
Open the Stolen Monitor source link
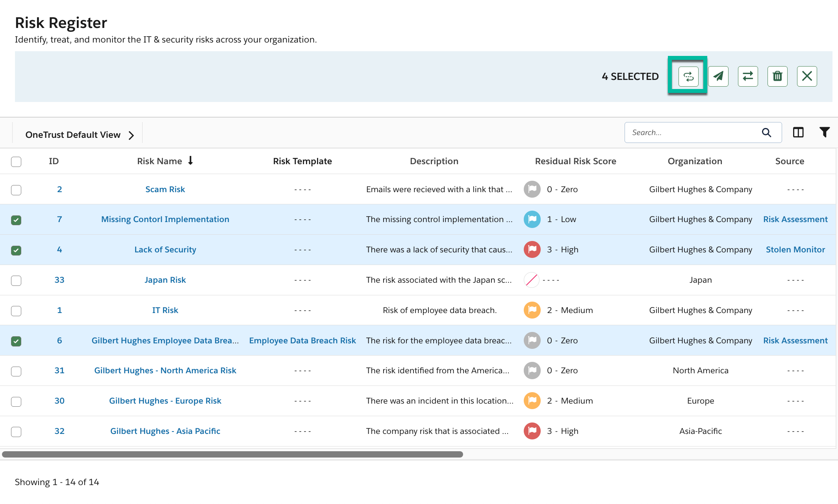(x=795, y=249)
